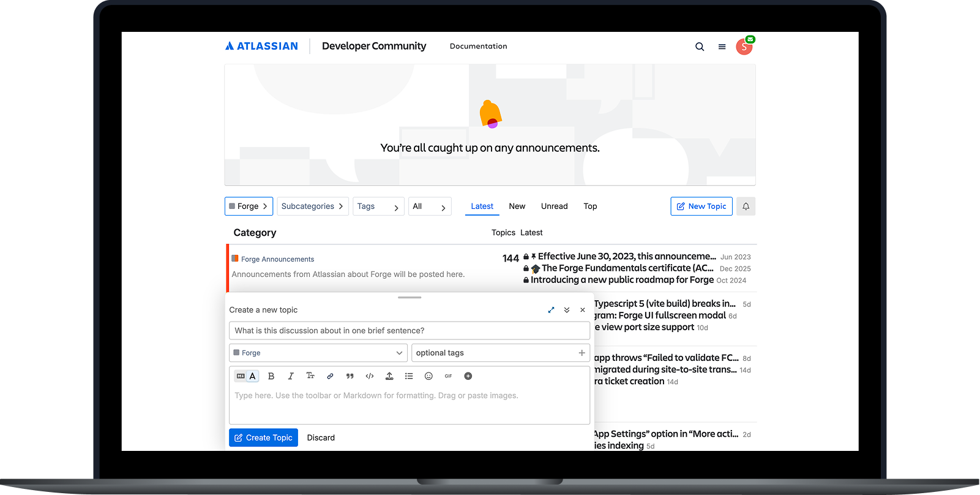
Task: Open 'The Forge Fundamentals certificate' topic
Action: (627, 268)
